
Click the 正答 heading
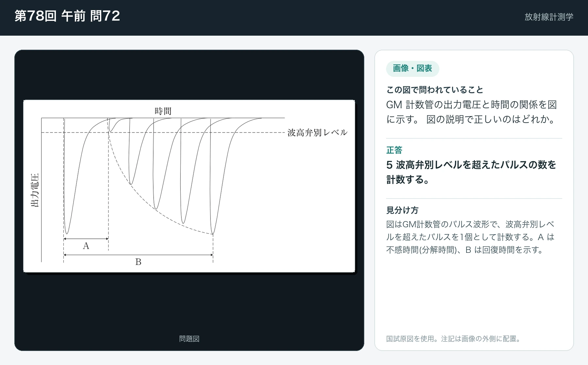pos(394,150)
